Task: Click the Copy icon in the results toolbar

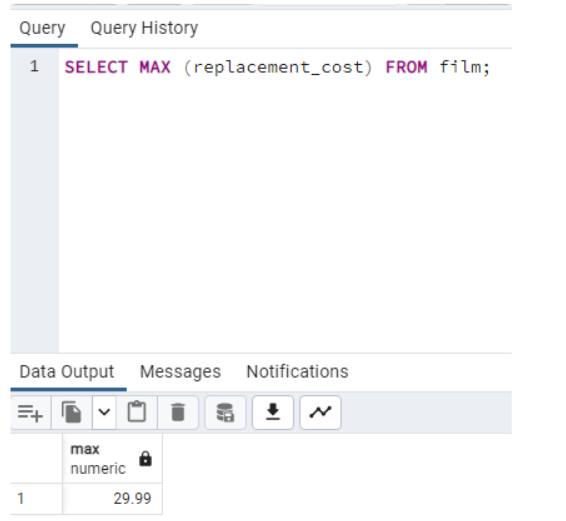Action: pyautogui.click(x=71, y=412)
